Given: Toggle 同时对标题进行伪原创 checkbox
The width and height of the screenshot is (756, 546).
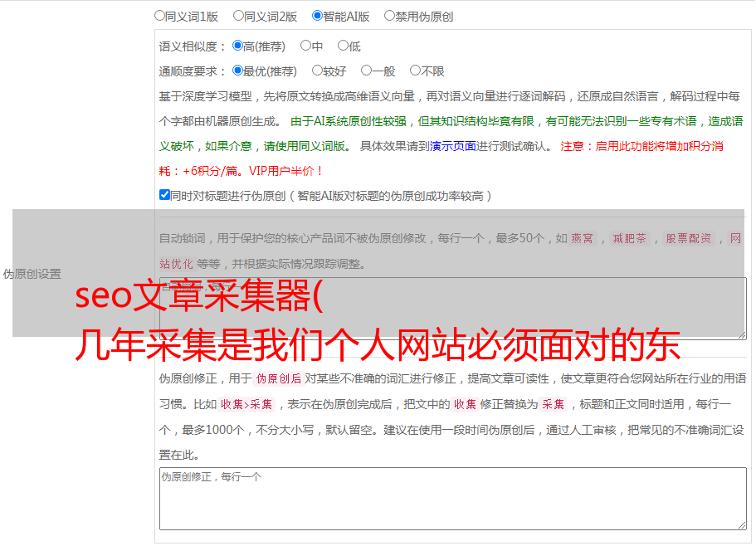Looking at the screenshot, I should click(x=164, y=195).
